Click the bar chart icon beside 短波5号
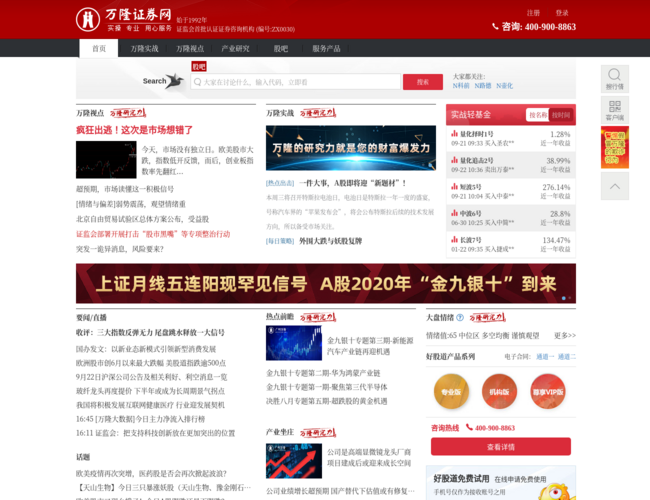 click(x=455, y=187)
